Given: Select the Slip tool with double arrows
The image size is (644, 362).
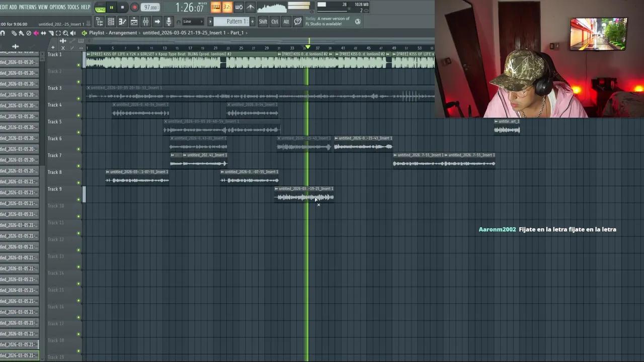Looking at the screenshot, I should click(43, 33).
